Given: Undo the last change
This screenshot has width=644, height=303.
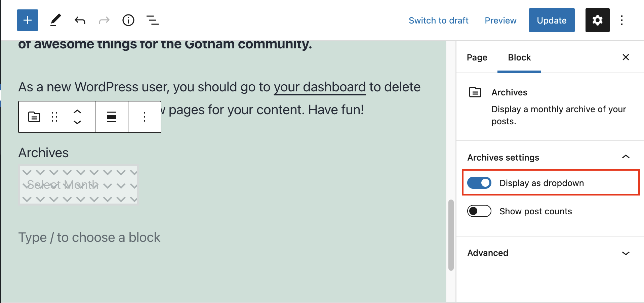Looking at the screenshot, I should coord(80,20).
